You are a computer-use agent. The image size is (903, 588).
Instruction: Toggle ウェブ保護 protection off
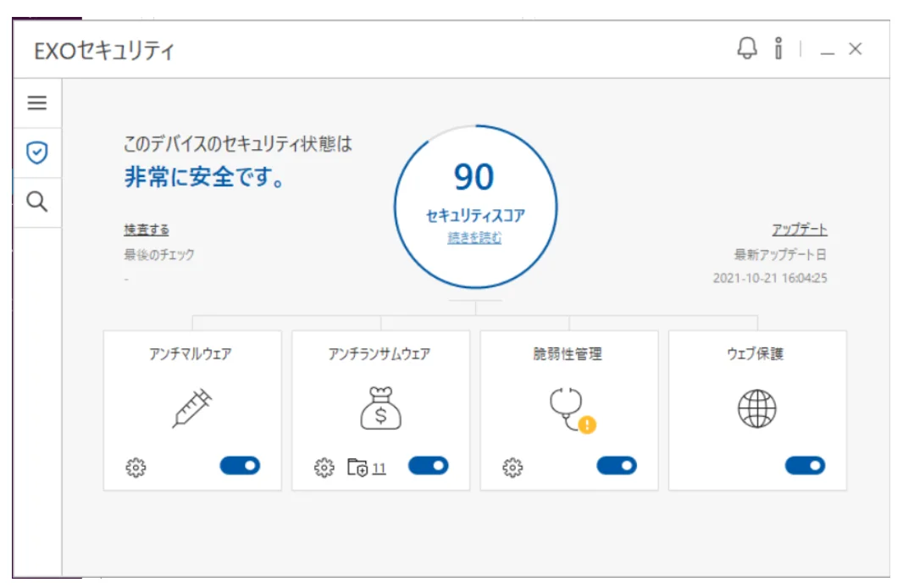(x=804, y=465)
